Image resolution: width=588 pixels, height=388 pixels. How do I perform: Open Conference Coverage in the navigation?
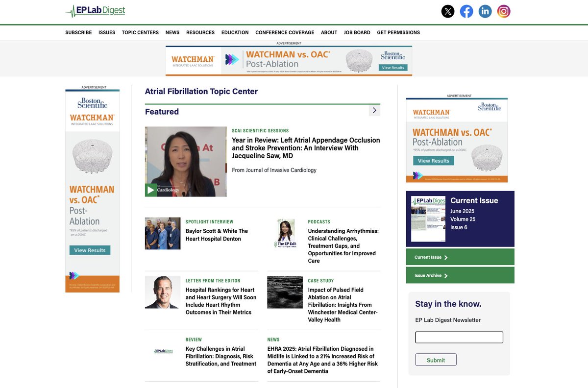(285, 32)
